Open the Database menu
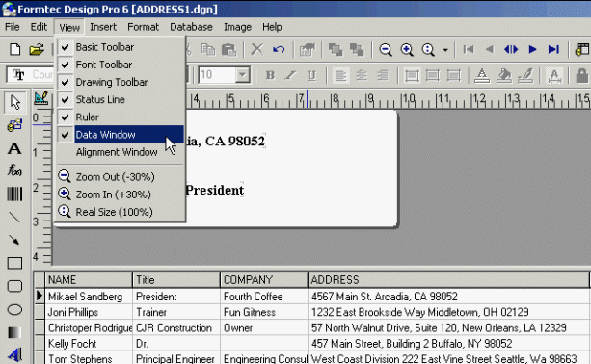Viewport: 591px width, 364px height. (191, 27)
